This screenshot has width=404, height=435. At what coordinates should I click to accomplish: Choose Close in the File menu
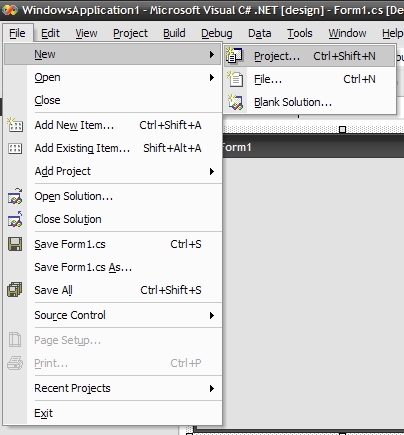tap(47, 100)
